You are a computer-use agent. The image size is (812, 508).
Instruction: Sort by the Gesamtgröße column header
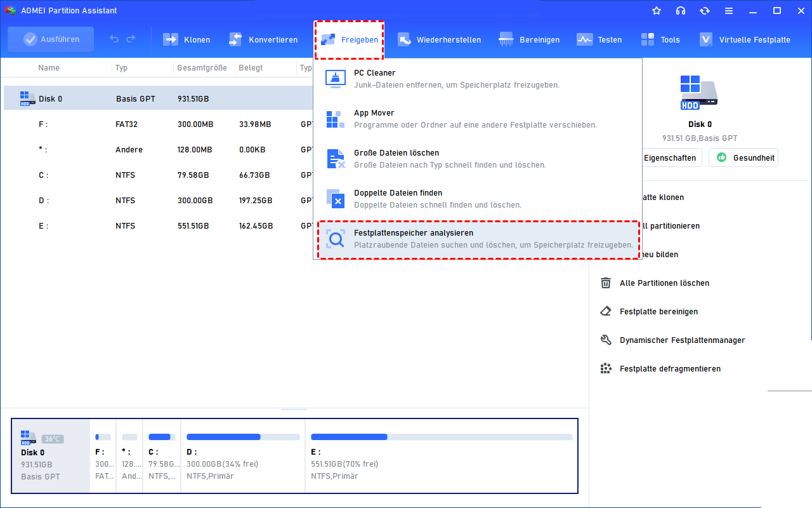(202, 68)
